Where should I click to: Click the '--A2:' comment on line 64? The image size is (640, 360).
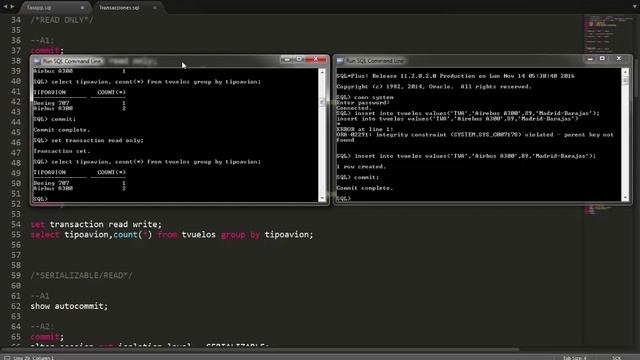pyautogui.click(x=42, y=327)
